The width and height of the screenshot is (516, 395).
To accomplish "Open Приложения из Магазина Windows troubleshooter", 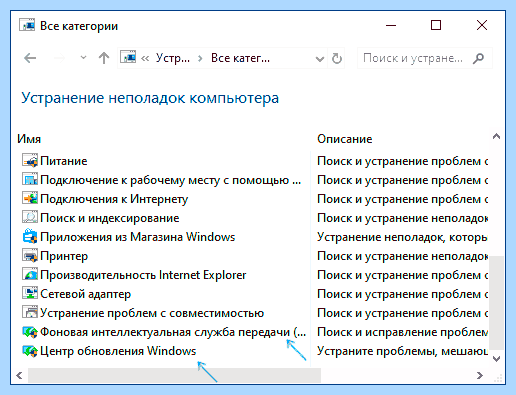I will [138, 237].
